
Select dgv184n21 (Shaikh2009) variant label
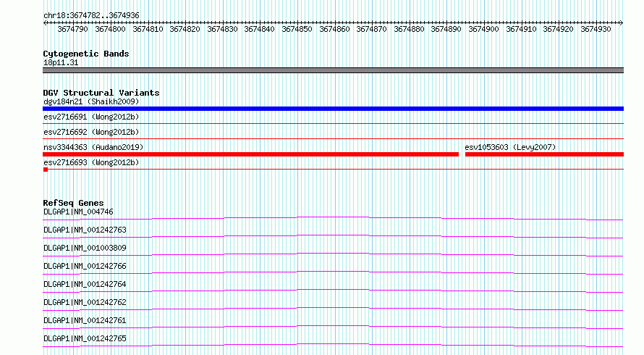[91, 101]
